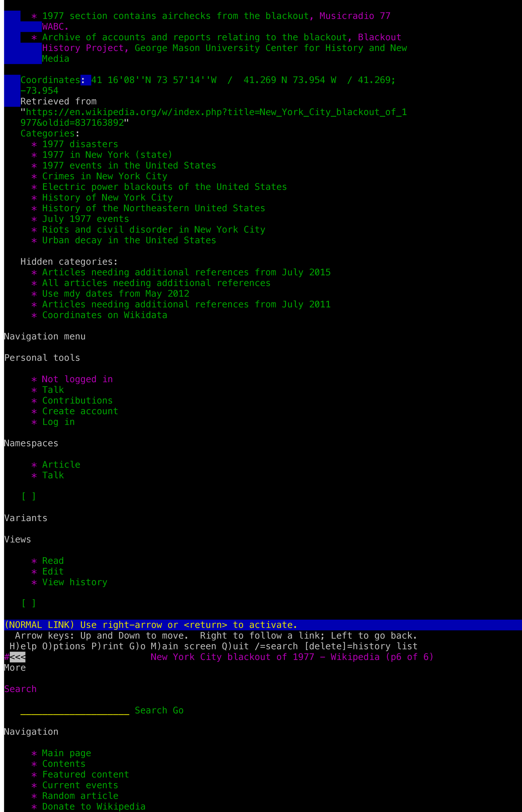
Task: Click the H)elp O)ptions P)rint key hints line
Action: point(214,646)
